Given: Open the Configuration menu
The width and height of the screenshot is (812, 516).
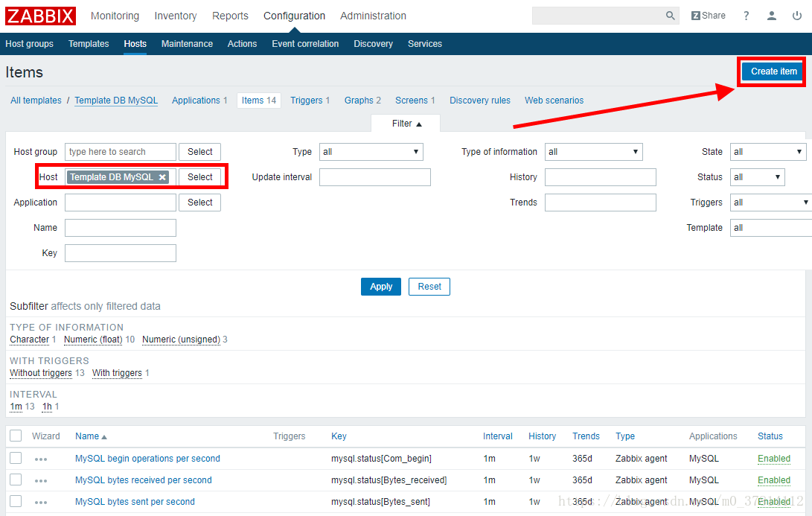Looking at the screenshot, I should [x=294, y=16].
